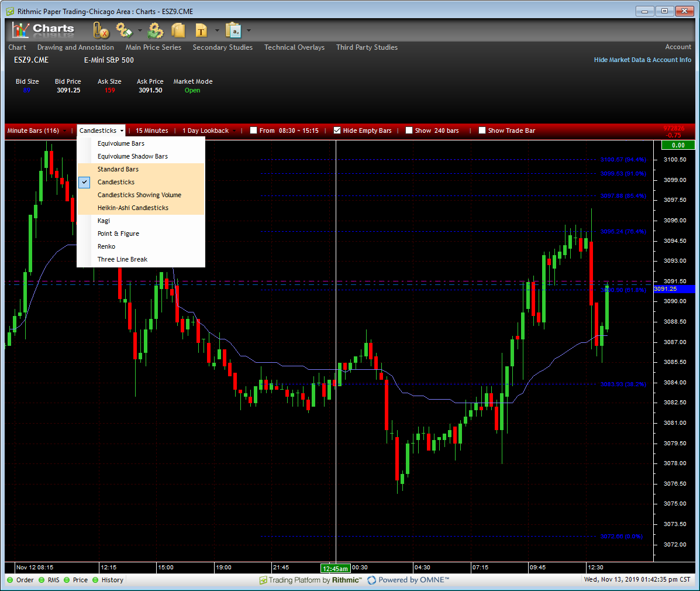This screenshot has height=591, width=700.
Task: Open Main Price Series menu
Action: click(153, 47)
